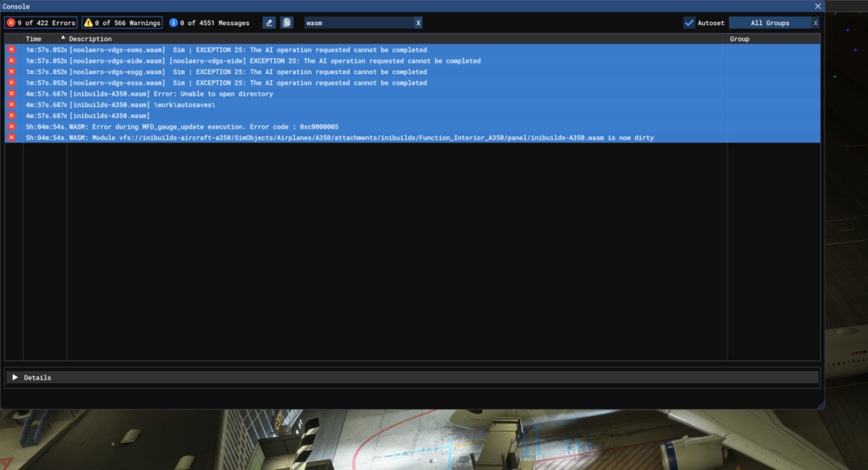The width and height of the screenshot is (868, 470).
Task: Click the wasm search input field
Action: (x=356, y=23)
